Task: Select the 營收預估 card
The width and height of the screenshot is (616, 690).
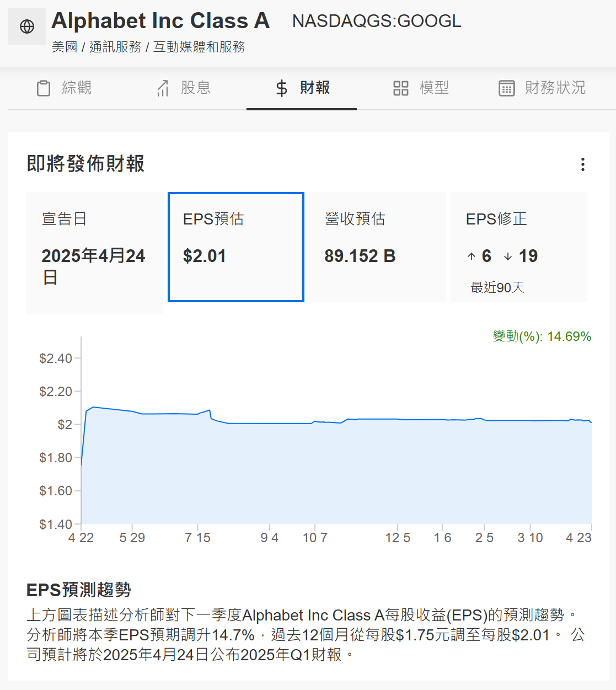Action: coord(378,247)
